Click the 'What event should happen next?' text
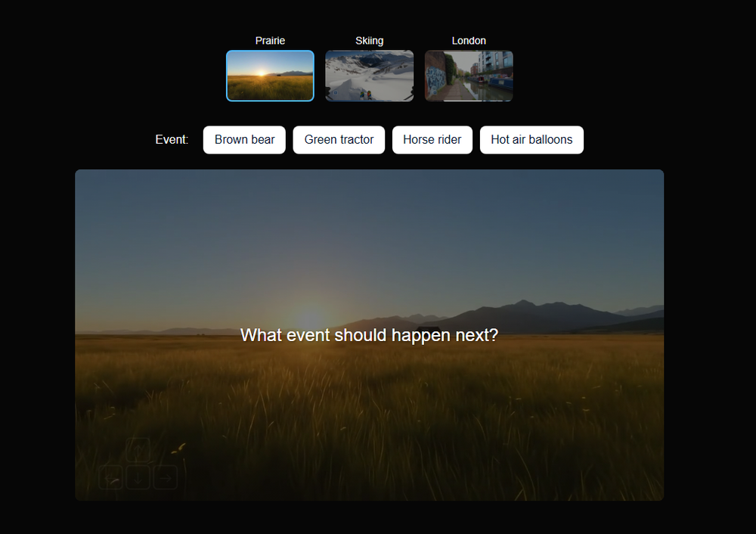Image resolution: width=756 pixels, height=534 pixels. click(x=369, y=335)
